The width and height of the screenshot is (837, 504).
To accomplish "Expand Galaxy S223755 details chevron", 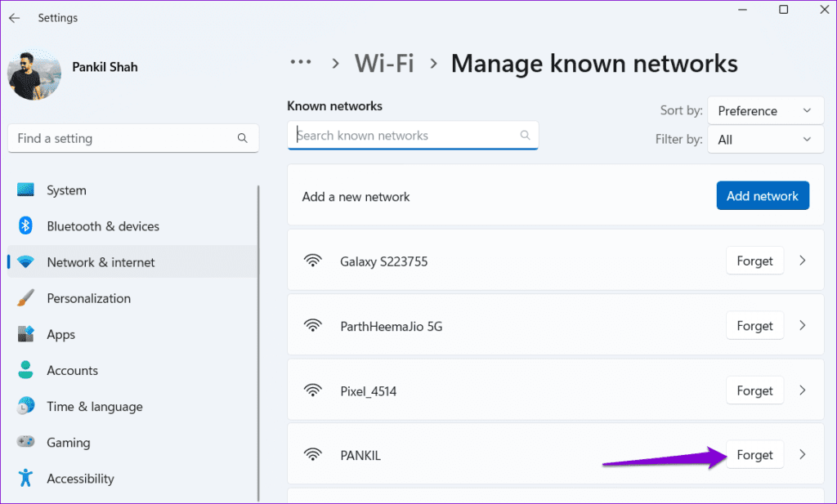I will (803, 261).
